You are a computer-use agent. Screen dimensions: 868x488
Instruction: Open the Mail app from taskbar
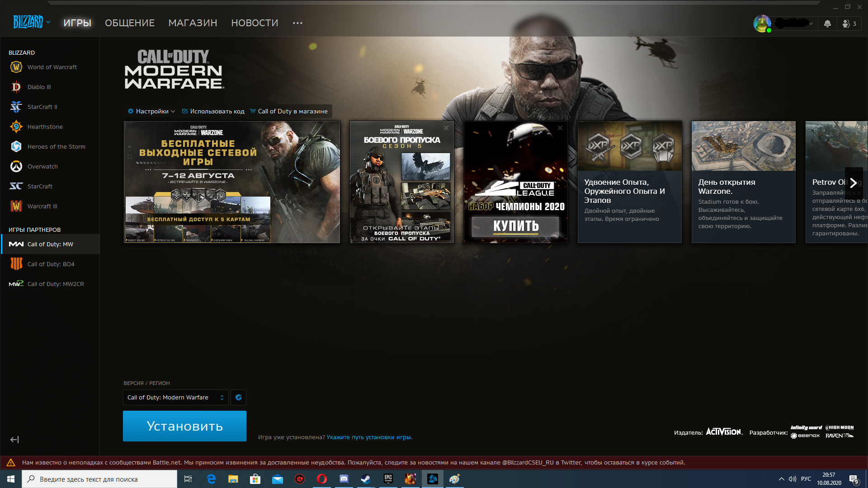(x=278, y=479)
